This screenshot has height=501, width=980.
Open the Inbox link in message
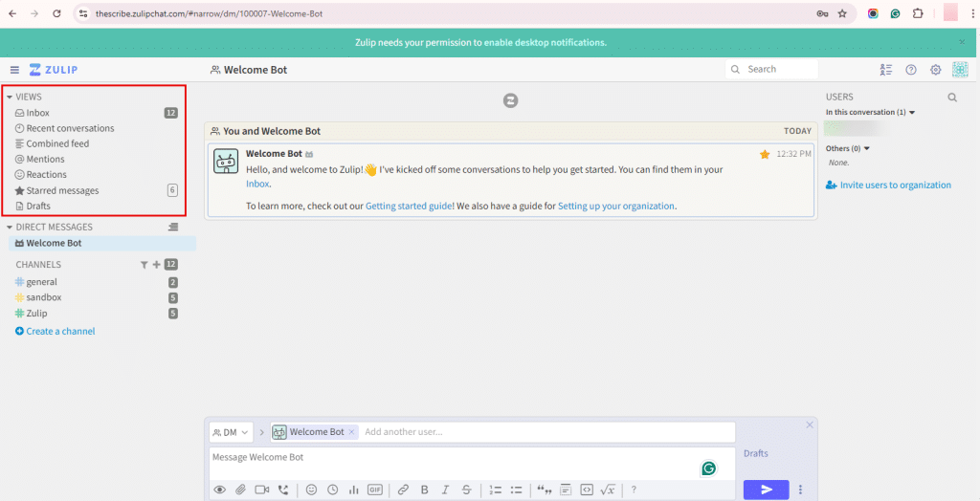pyautogui.click(x=257, y=185)
